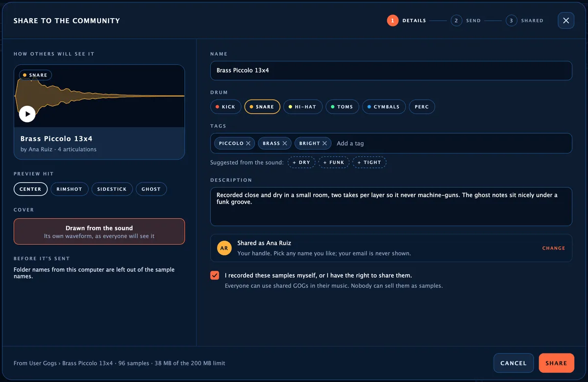Remove the PICCOLO tag
The width and height of the screenshot is (588, 382).
[x=248, y=143]
